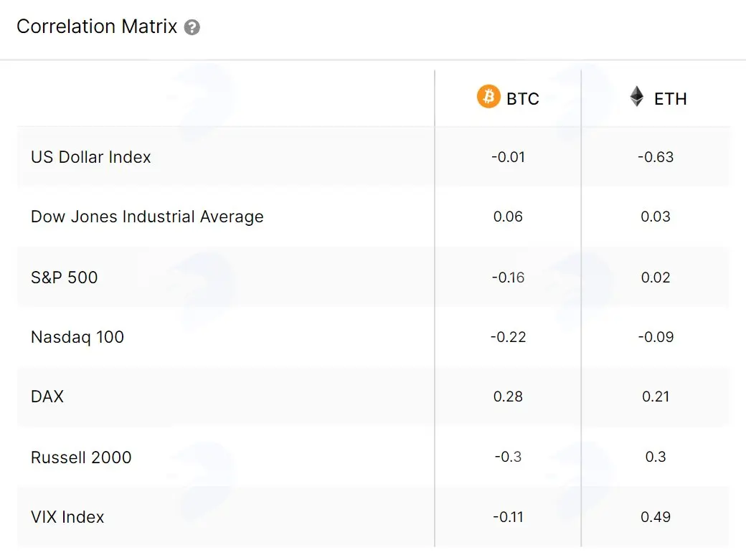
Task: Select the US Dollar Index row label
Action: point(91,157)
